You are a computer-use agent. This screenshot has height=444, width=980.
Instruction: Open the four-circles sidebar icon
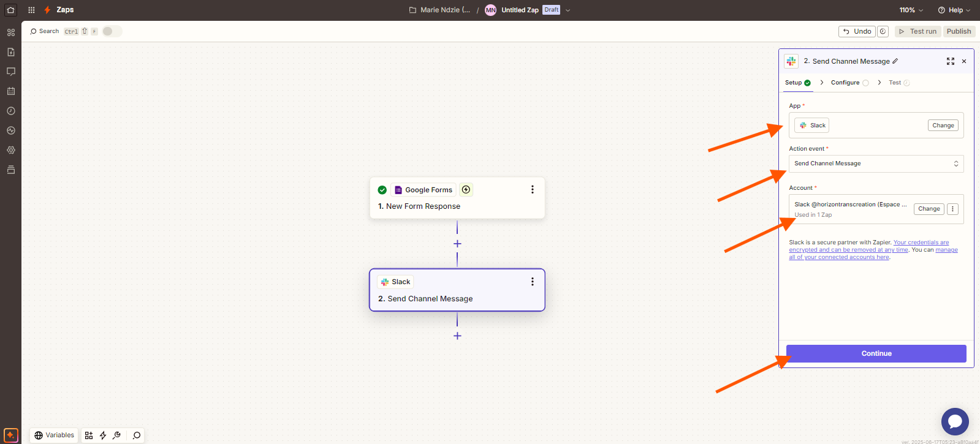tap(10, 32)
